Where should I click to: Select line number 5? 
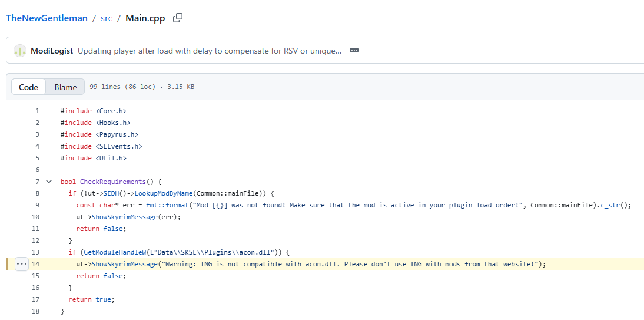pyautogui.click(x=37, y=158)
